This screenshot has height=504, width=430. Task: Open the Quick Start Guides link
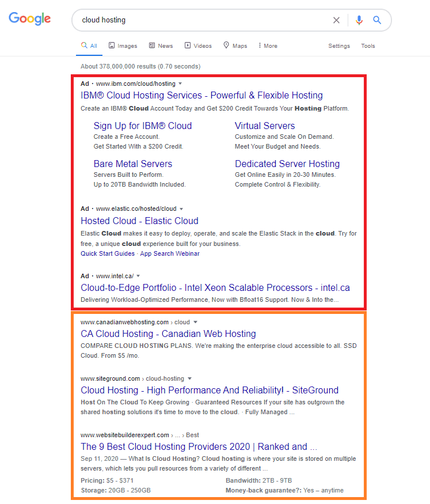pyautogui.click(x=108, y=253)
